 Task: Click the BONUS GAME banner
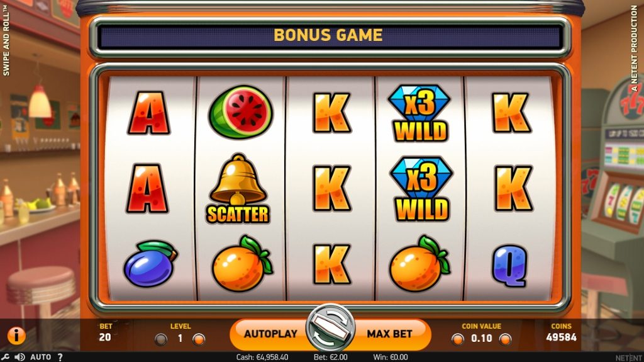pyautogui.click(x=328, y=36)
